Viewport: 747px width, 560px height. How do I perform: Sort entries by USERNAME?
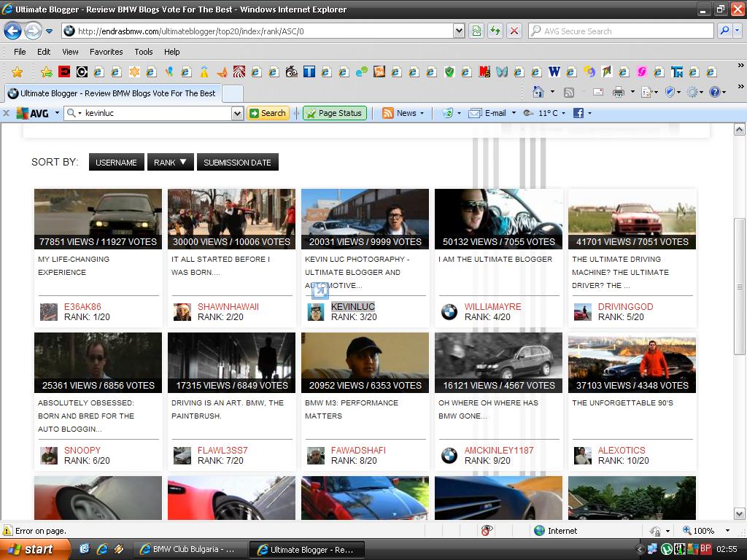116,163
